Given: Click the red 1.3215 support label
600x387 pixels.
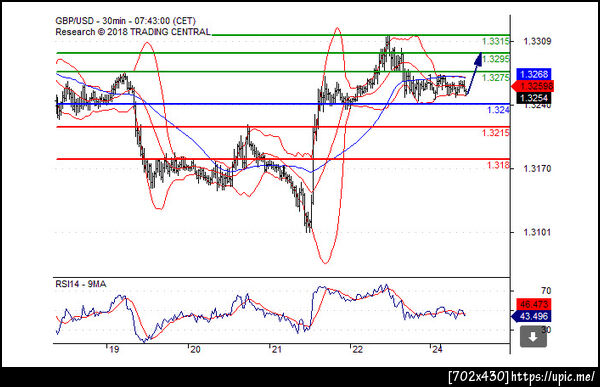Looking at the screenshot, I should 496,133.
